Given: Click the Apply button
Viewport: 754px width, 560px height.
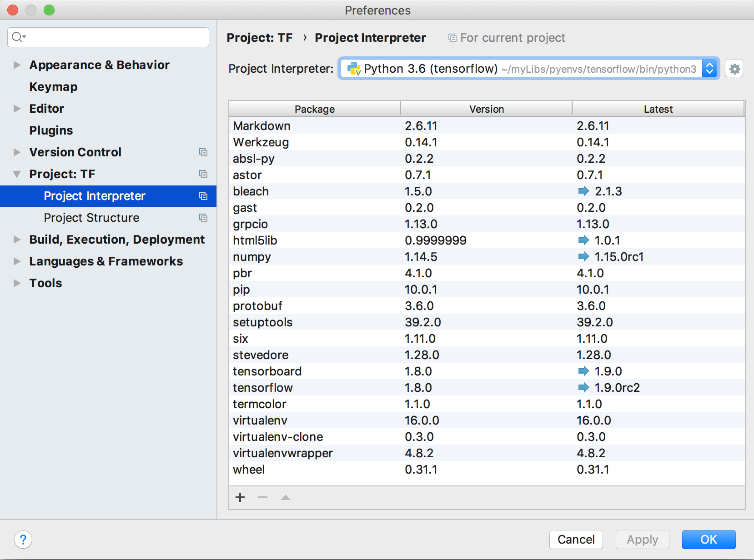Looking at the screenshot, I should [642, 540].
